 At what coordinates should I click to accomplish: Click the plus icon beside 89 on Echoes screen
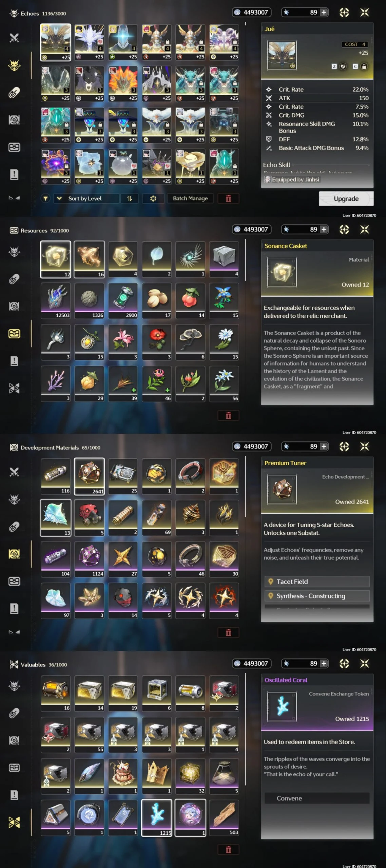pos(324,13)
